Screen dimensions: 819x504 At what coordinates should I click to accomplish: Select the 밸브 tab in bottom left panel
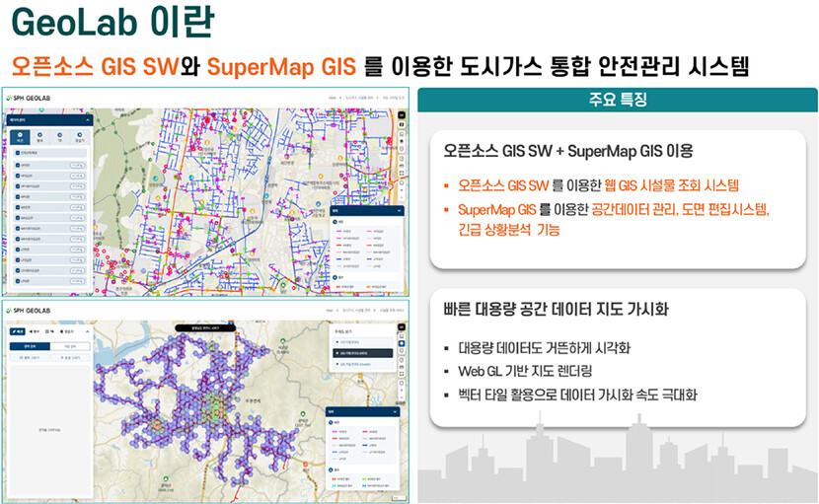[34, 331]
